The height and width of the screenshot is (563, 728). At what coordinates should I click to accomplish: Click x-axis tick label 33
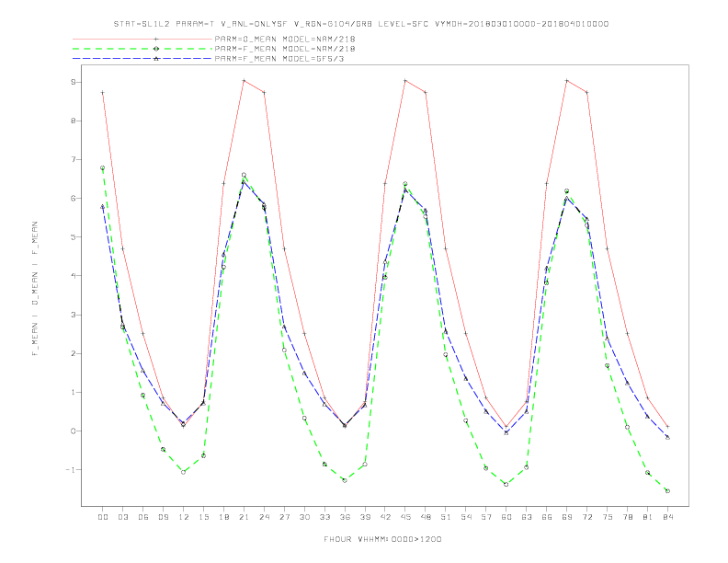324,517
